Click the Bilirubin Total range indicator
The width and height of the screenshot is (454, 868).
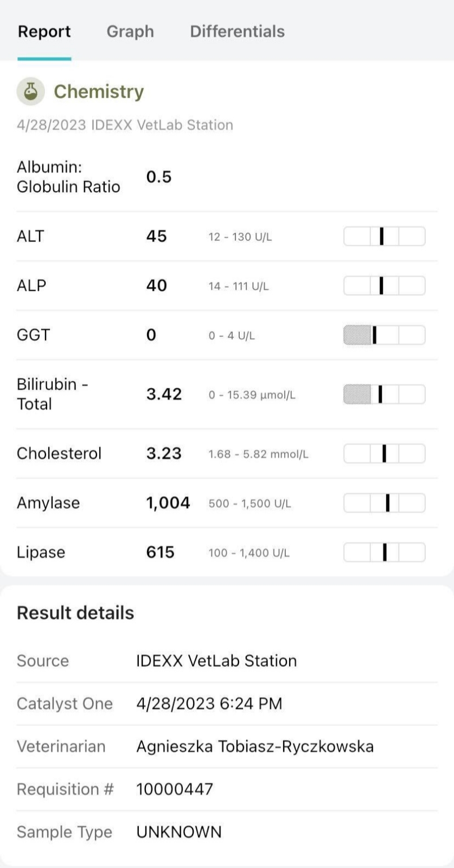click(385, 394)
